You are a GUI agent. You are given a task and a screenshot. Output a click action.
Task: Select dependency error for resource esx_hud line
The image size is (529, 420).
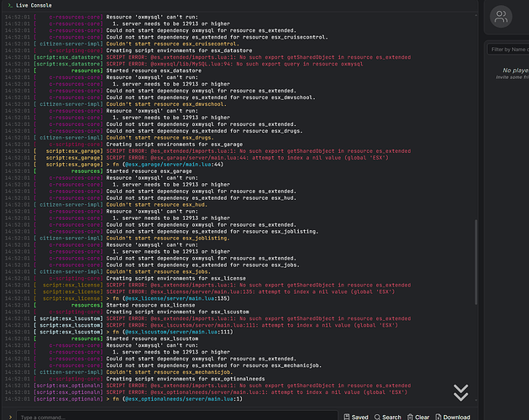click(x=202, y=198)
